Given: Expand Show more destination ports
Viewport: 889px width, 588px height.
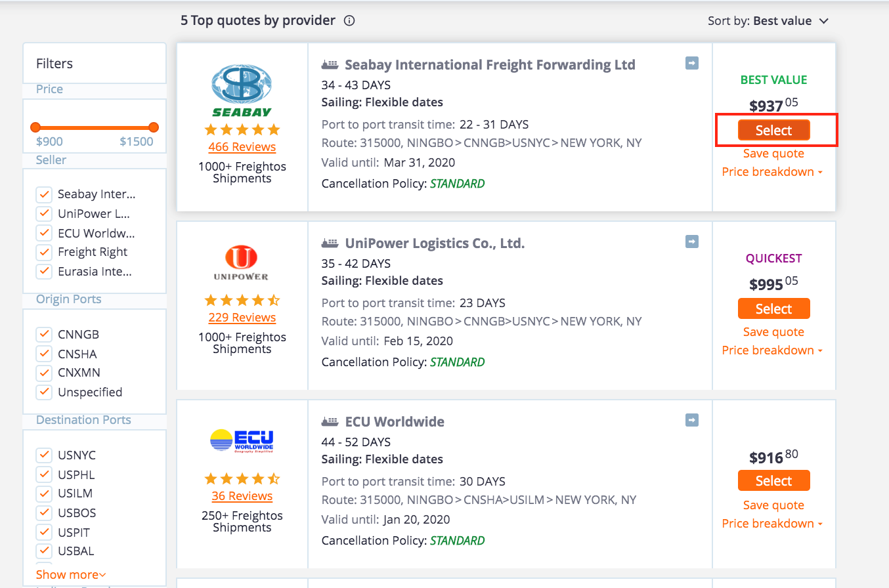Looking at the screenshot, I should pyautogui.click(x=71, y=574).
